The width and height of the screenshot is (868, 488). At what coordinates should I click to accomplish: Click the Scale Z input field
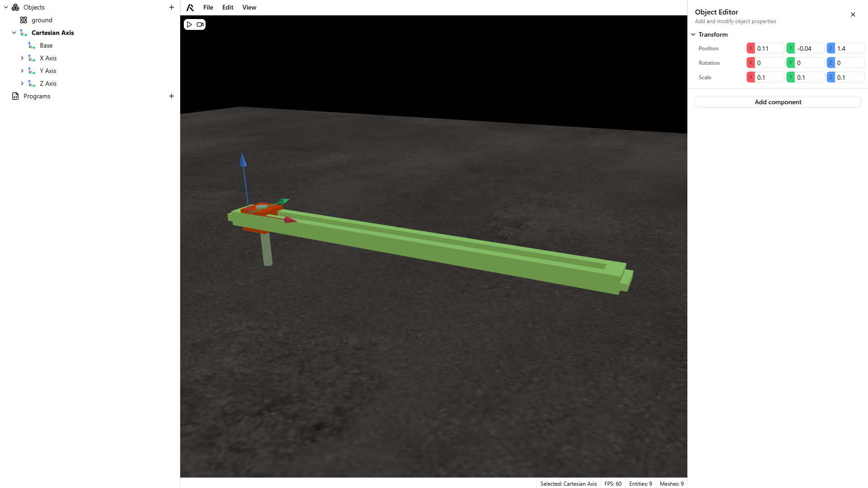point(849,77)
